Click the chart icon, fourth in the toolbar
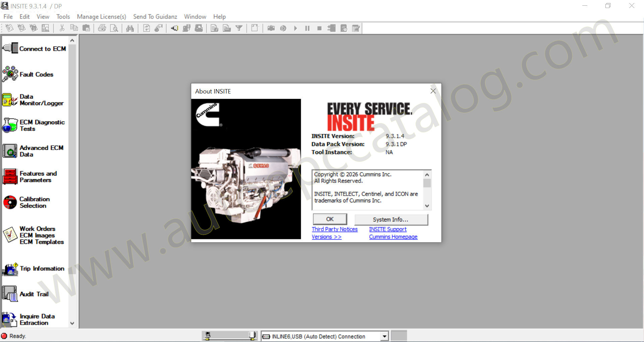The width and height of the screenshot is (644, 342). [45, 28]
